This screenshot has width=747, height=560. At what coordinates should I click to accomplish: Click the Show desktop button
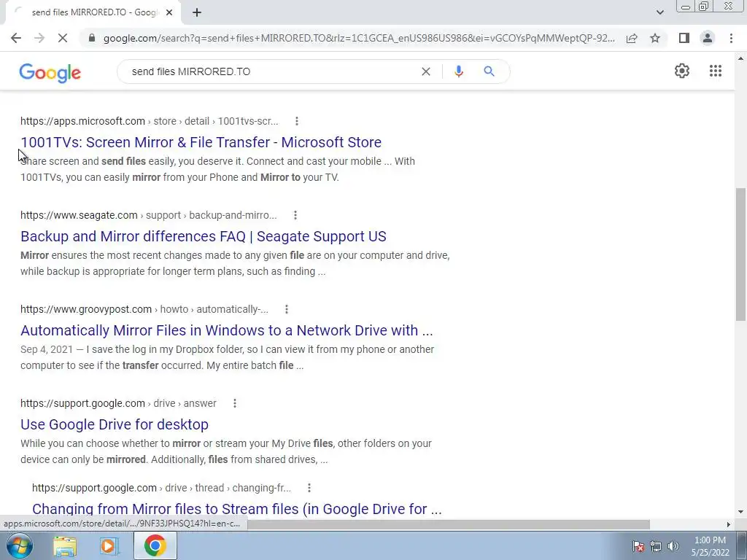[x=743, y=545]
